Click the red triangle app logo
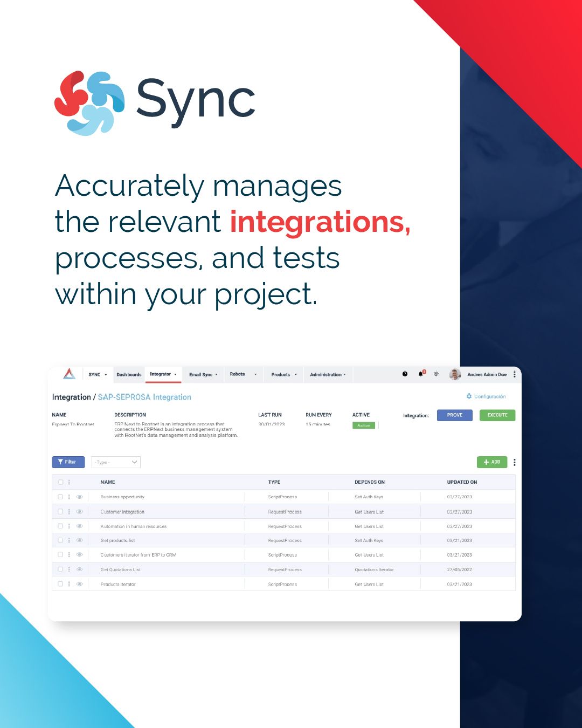582x728 pixels. pyautogui.click(x=69, y=374)
